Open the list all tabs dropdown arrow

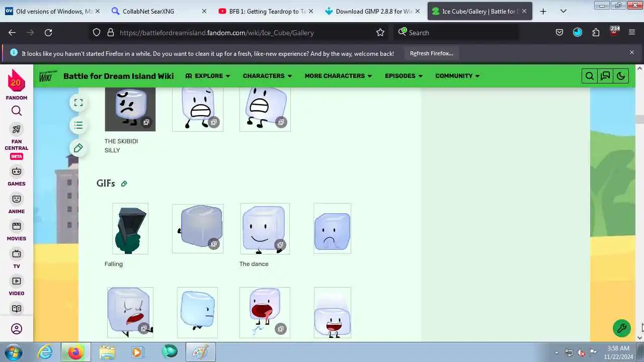(x=563, y=11)
